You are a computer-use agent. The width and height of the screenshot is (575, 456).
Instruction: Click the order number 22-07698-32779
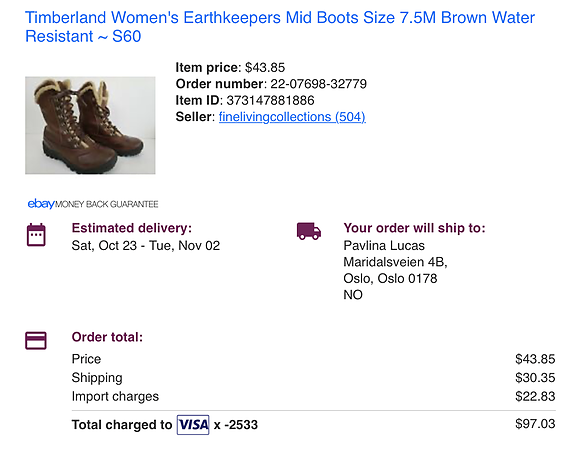[x=318, y=84]
